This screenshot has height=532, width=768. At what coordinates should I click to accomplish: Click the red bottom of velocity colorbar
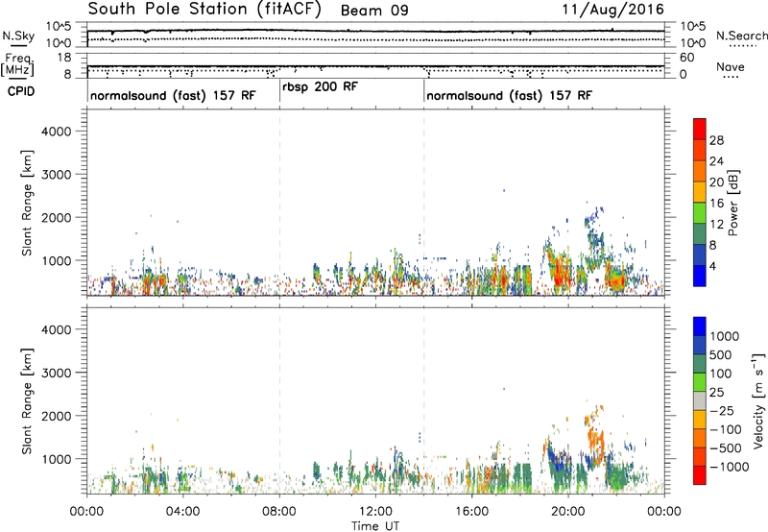tap(700, 475)
